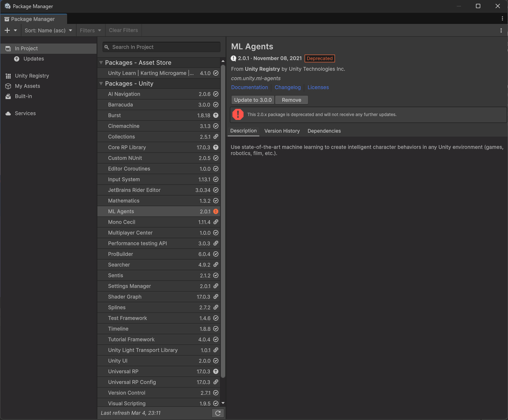
Task: Click the package list scrollbar thumb
Action: click(x=223, y=222)
